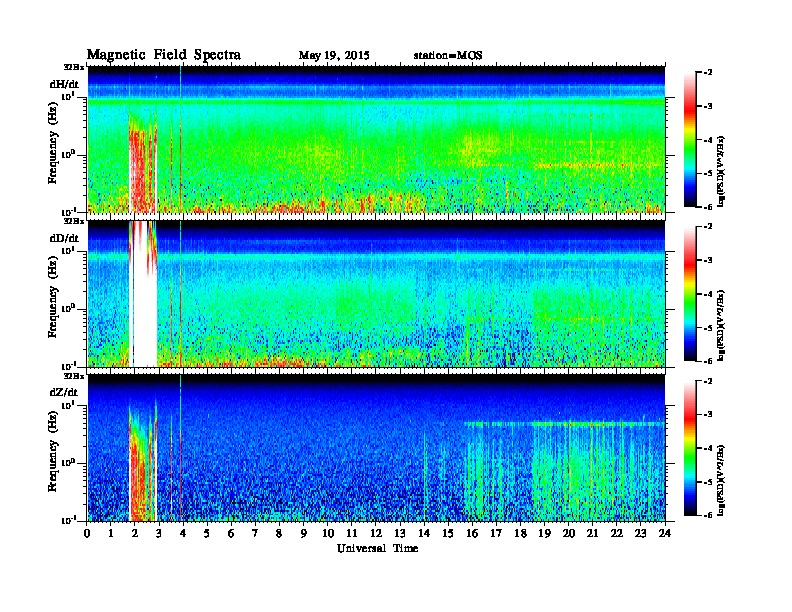Click hour "12" tick label on time axis

[x=376, y=533]
